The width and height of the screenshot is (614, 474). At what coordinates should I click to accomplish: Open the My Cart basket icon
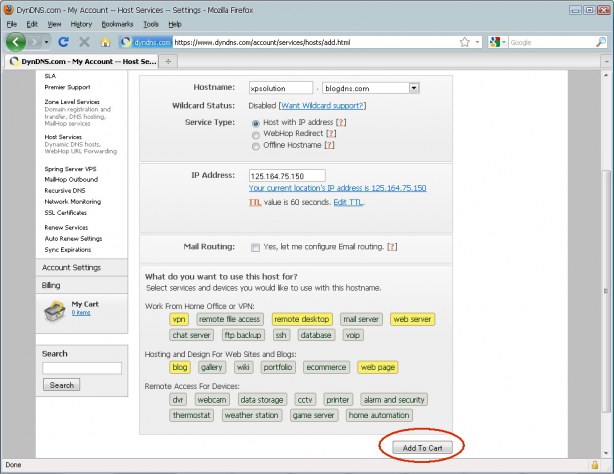coord(54,311)
